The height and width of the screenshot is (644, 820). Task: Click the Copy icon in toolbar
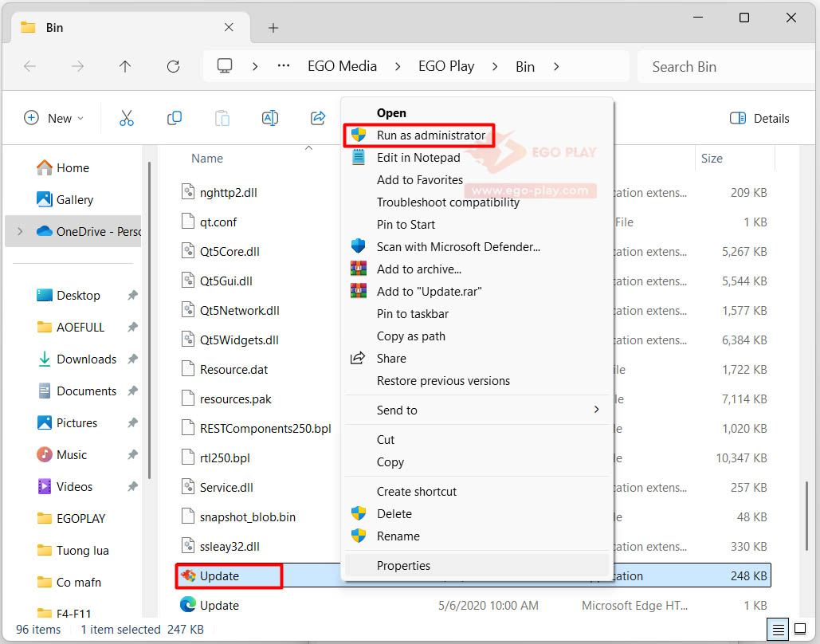175,118
